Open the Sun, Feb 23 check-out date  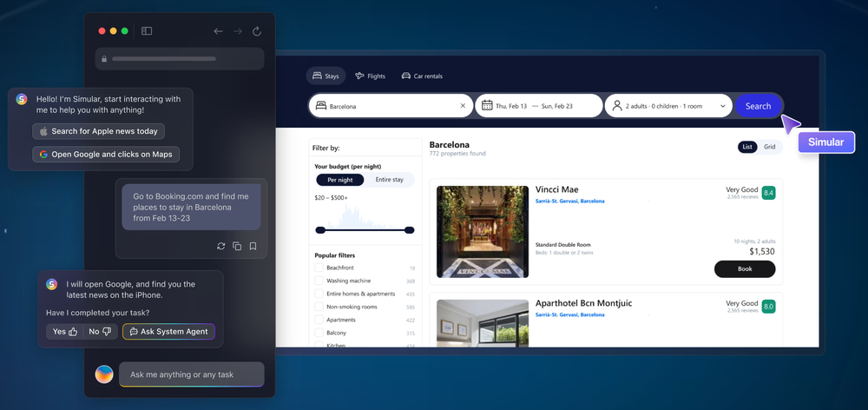[557, 106]
